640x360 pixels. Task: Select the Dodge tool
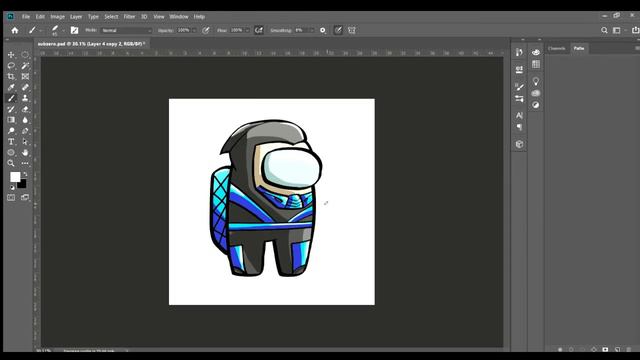point(11,131)
